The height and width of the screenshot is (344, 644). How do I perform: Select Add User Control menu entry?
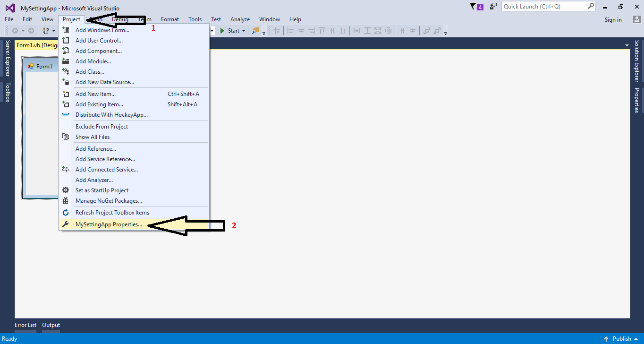pyautogui.click(x=133, y=41)
